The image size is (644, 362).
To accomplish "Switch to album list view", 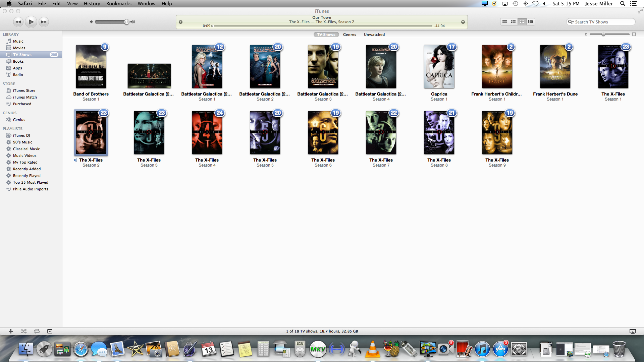I will click(513, 22).
